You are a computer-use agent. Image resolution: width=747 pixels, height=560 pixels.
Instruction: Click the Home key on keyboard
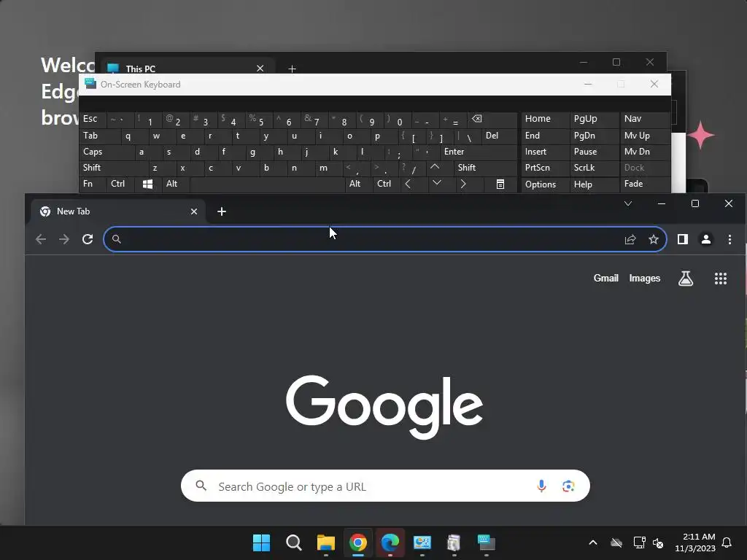(545, 120)
